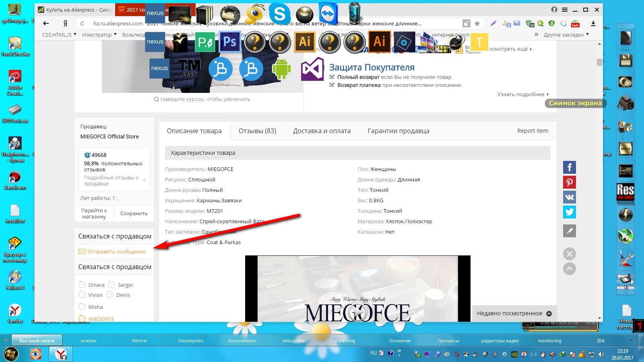Go back to the previous page

point(46,23)
